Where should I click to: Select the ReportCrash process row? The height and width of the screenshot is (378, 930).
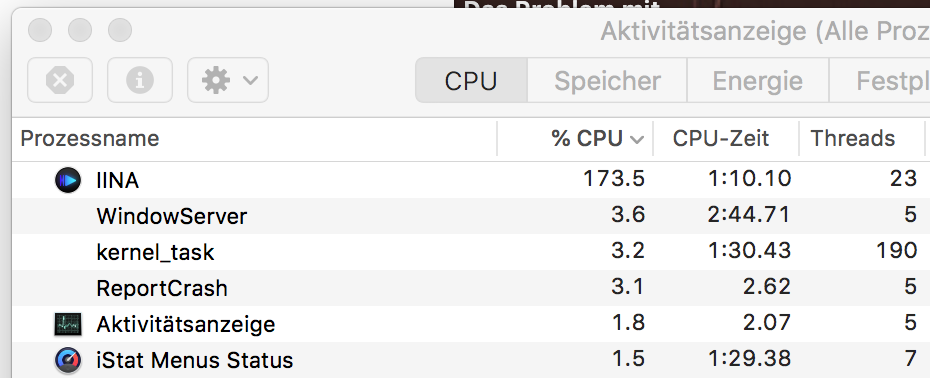[471, 288]
